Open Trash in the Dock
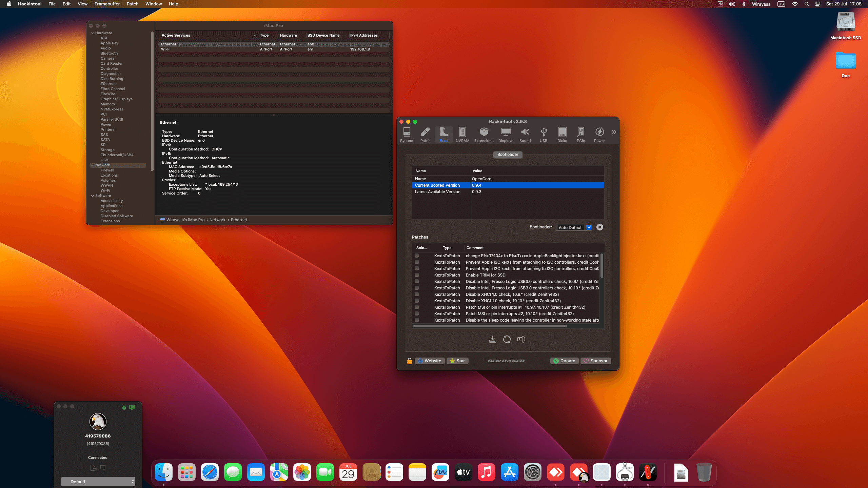868x488 pixels. pos(704,472)
